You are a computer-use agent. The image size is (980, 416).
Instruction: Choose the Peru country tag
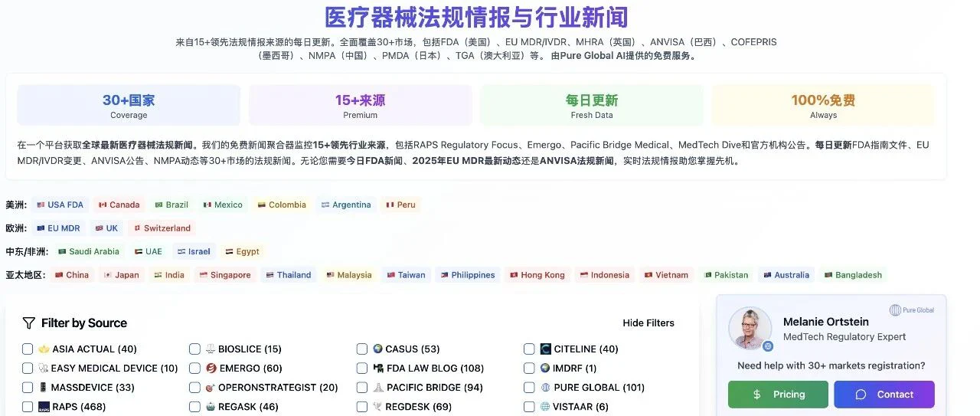(400, 205)
